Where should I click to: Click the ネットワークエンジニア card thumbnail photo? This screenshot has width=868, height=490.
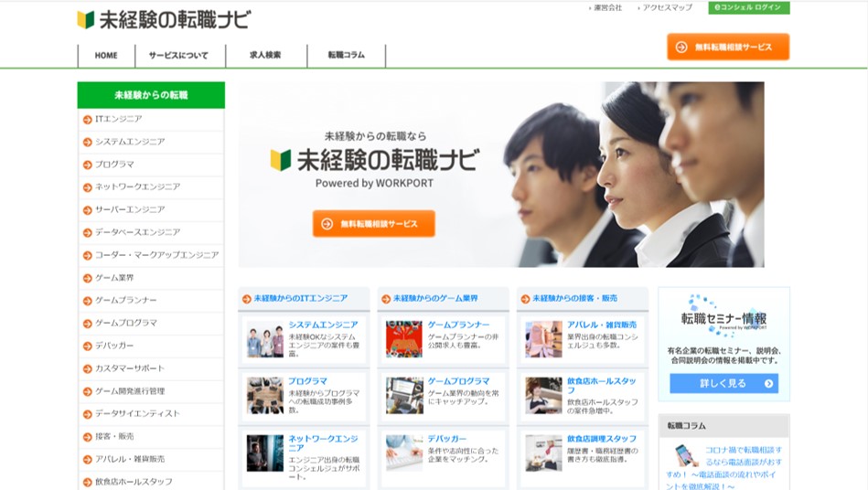click(x=265, y=453)
